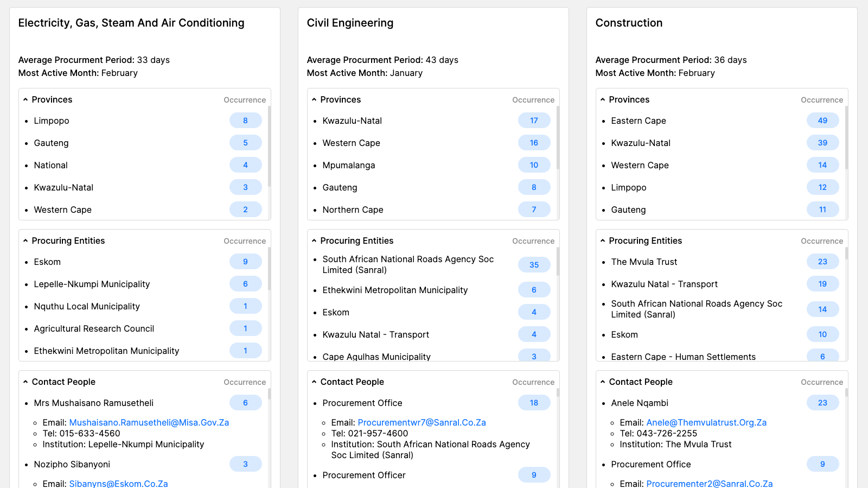Select Eskom in Electricity procuring entities
This screenshot has width=868, height=488.
47,262
